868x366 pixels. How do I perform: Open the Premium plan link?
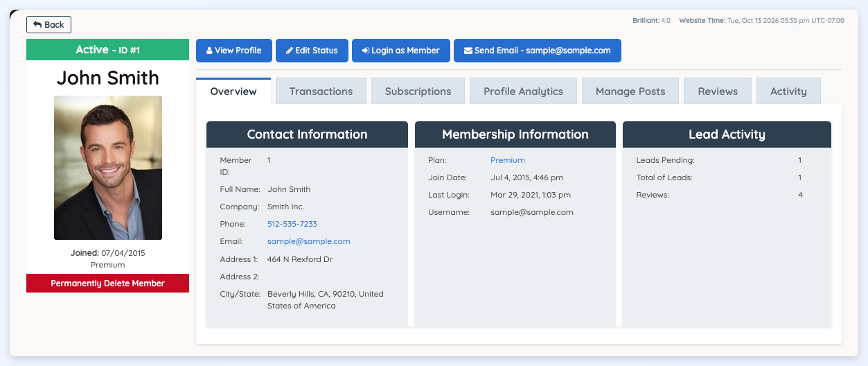[508, 160]
